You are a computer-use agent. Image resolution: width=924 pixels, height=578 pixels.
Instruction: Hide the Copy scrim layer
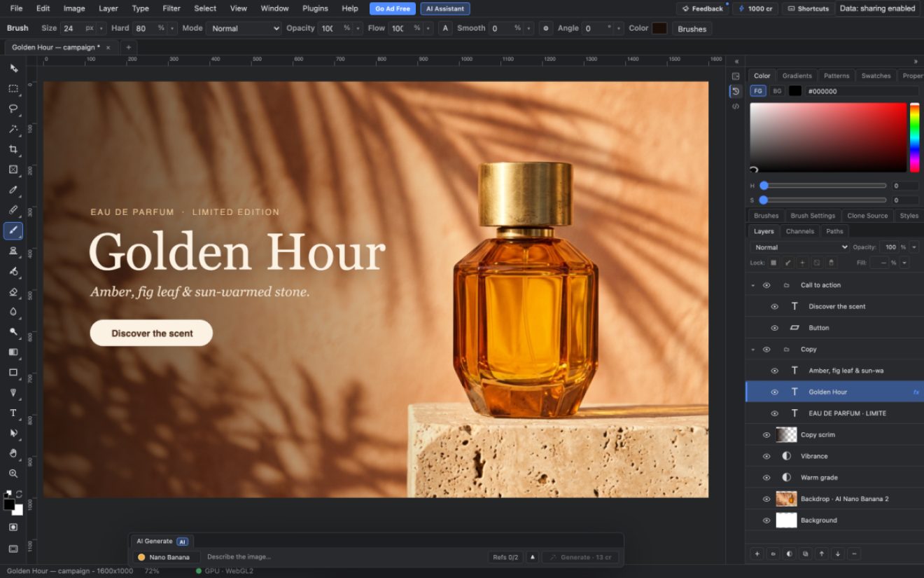[766, 435]
